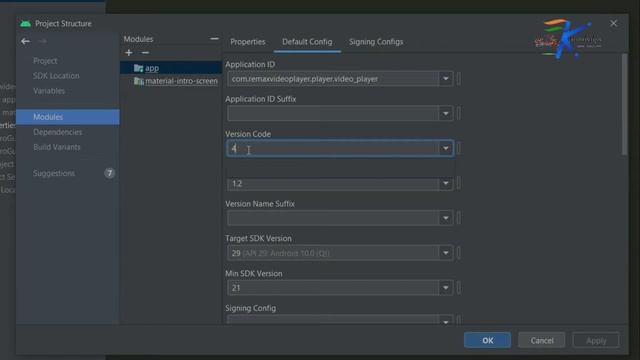Click the OK button
This screenshot has width=640, height=360.
(x=487, y=340)
